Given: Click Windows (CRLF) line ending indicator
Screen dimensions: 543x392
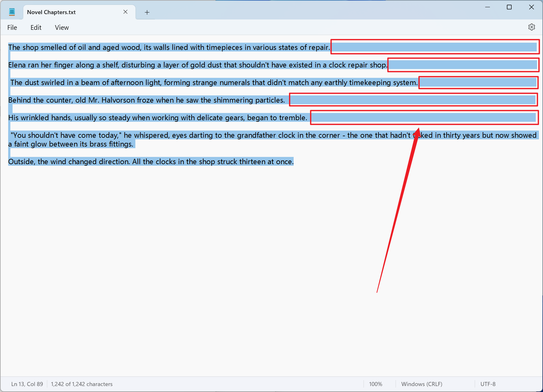Looking at the screenshot, I should click(421, 384).
